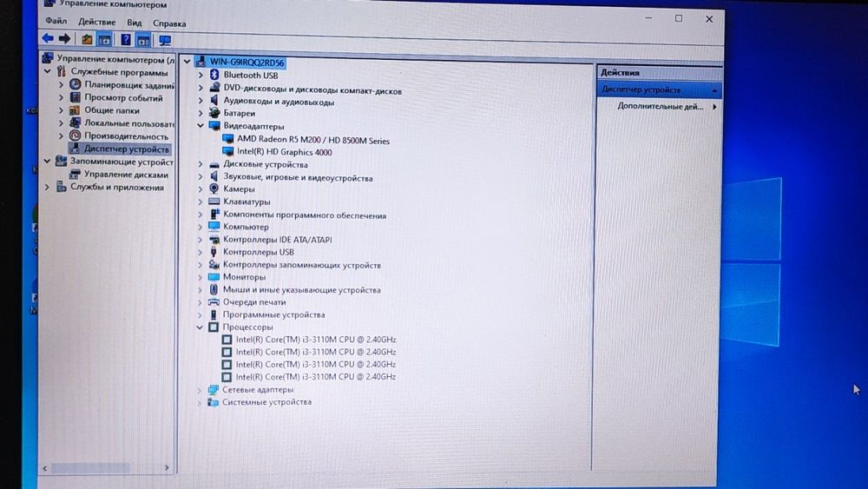This screenshot has height=489, width=868.
Task: Click the Управление дисками icon
Action: pyautogui.click(x=75, y=174)
